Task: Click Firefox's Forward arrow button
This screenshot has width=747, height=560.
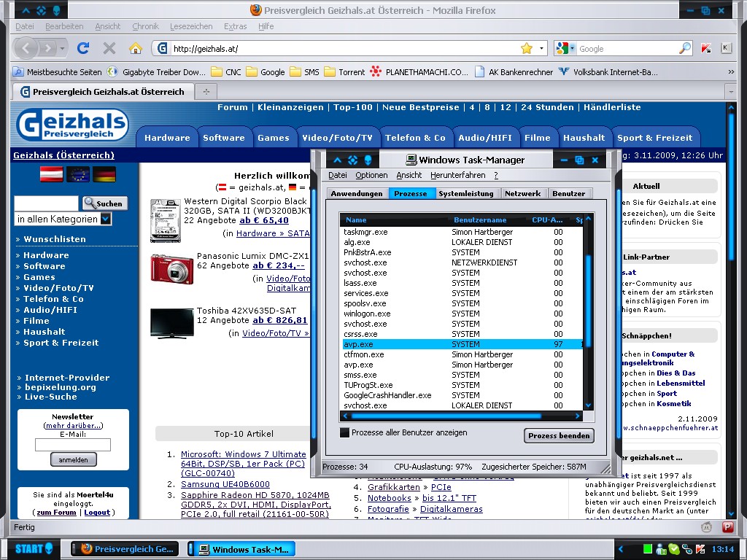Action: click(47, 48)
